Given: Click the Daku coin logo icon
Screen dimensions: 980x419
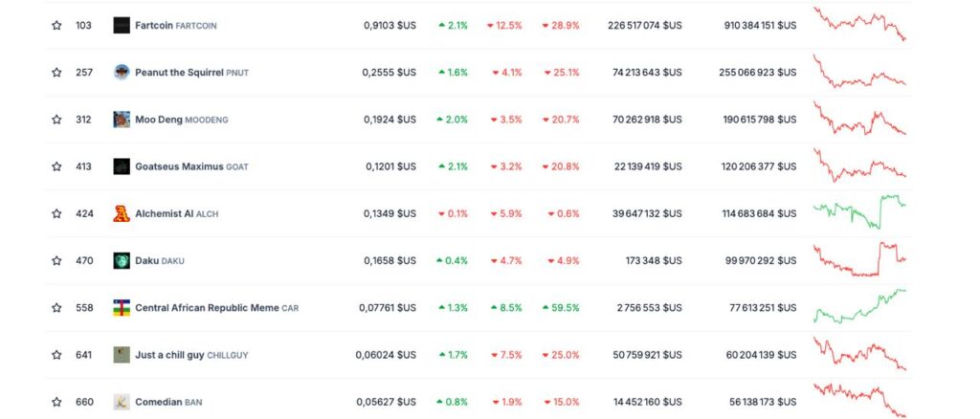Looking at the screenshot, I should (122, 260).
